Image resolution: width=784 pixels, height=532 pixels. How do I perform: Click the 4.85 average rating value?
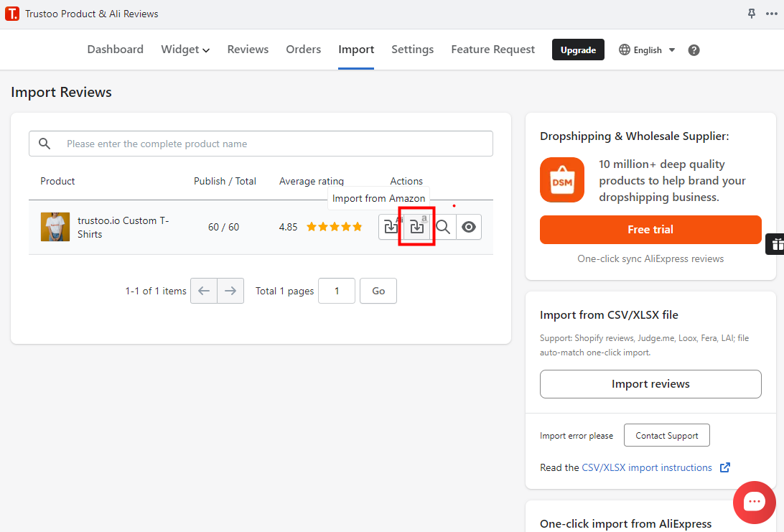tap(288, 227)
